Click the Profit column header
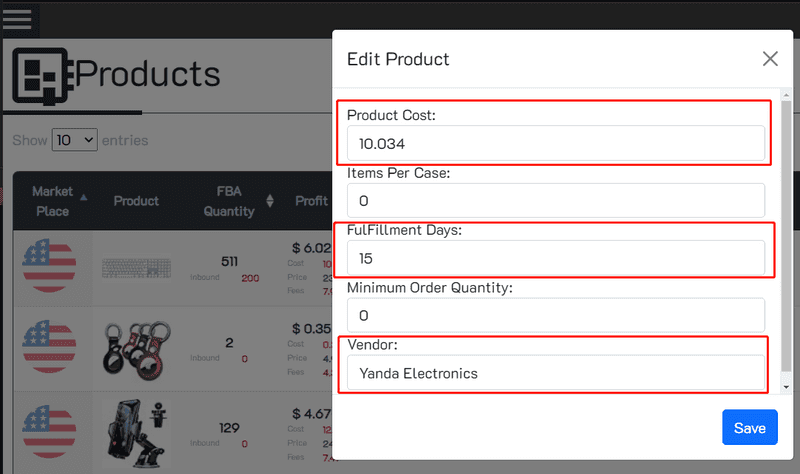This screenshot has width=800, height=474. point(311,201)
